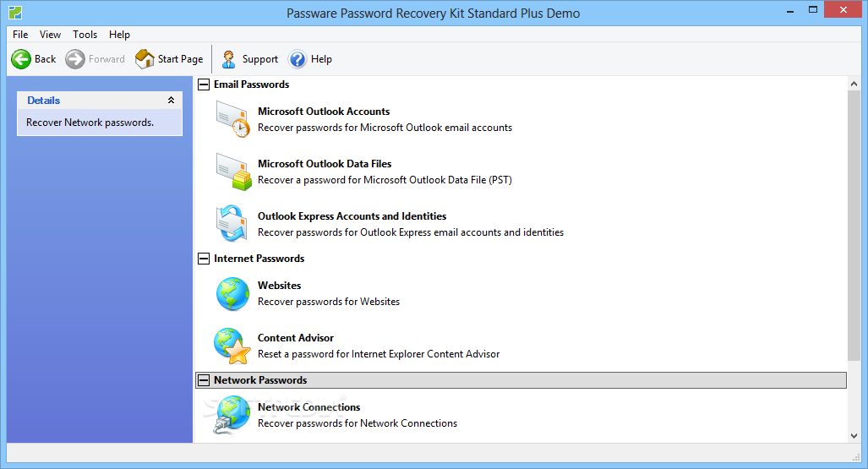The width and height of the screenshot is (868, 469).
Task: Click the Content Advisor globe star icon
Action: pos(232,346)
